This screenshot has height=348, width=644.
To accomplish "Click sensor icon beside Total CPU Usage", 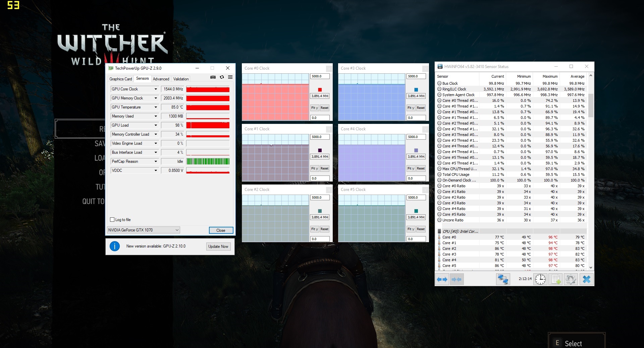I will coord(439,175).
